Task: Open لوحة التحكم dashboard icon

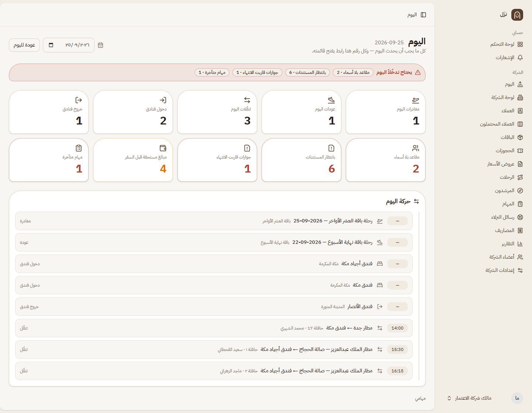Action: coord(520,44)
